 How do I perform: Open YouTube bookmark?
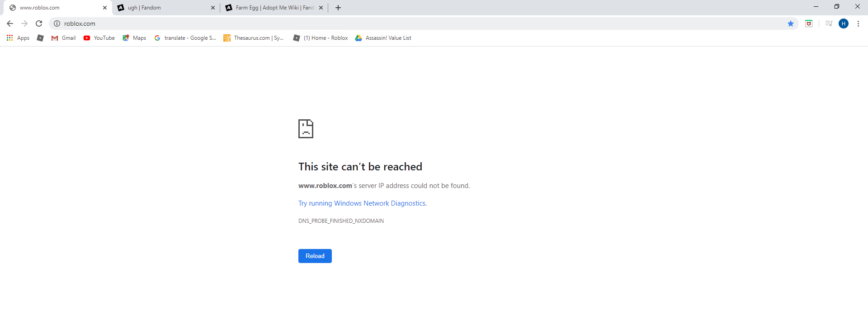click(x=99, y=38)
